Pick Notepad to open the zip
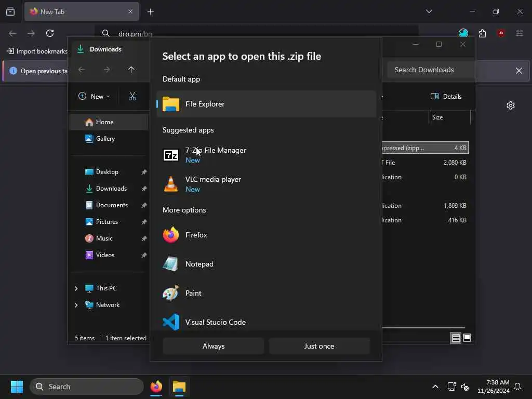Image resolution: width=532 pixels, height=399 pixels. tap(266, 264)
